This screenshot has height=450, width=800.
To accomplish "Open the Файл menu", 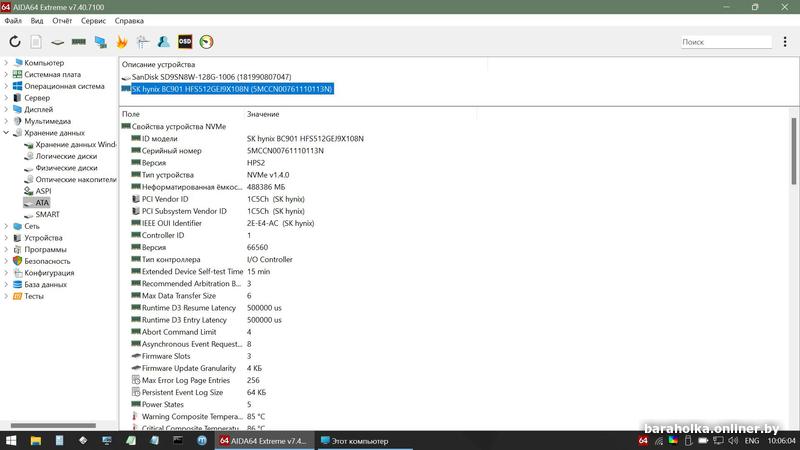I will click(x=13, y=20).
